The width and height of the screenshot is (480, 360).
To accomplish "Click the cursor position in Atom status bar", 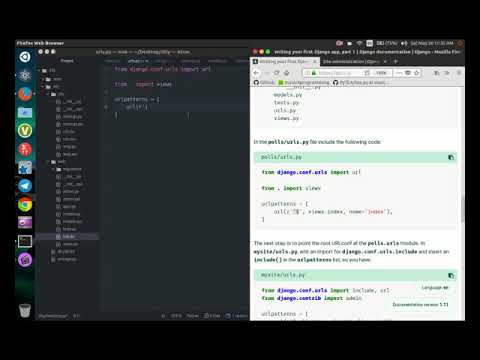I will (77, 316).
